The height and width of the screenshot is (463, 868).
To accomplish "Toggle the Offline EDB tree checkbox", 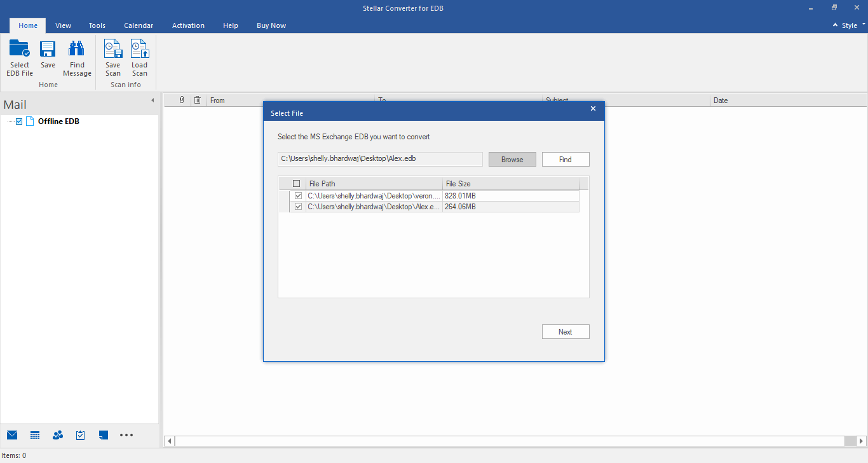I will click(19, 121).
